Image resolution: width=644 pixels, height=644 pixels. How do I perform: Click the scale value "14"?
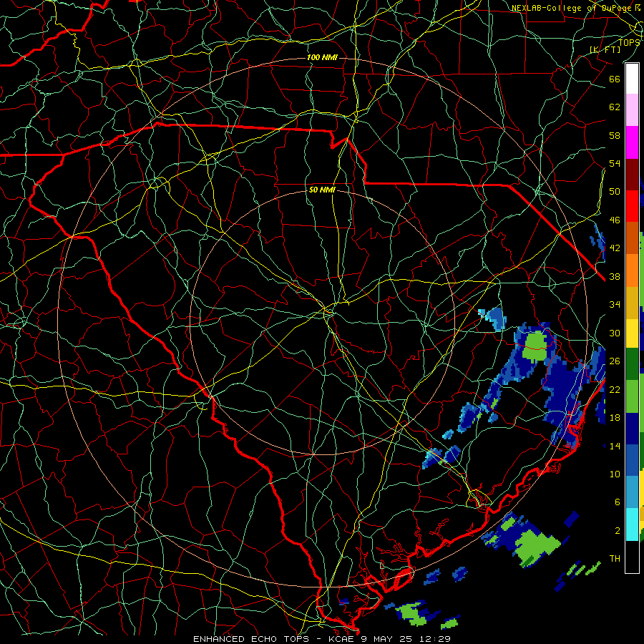coord(615,446)
